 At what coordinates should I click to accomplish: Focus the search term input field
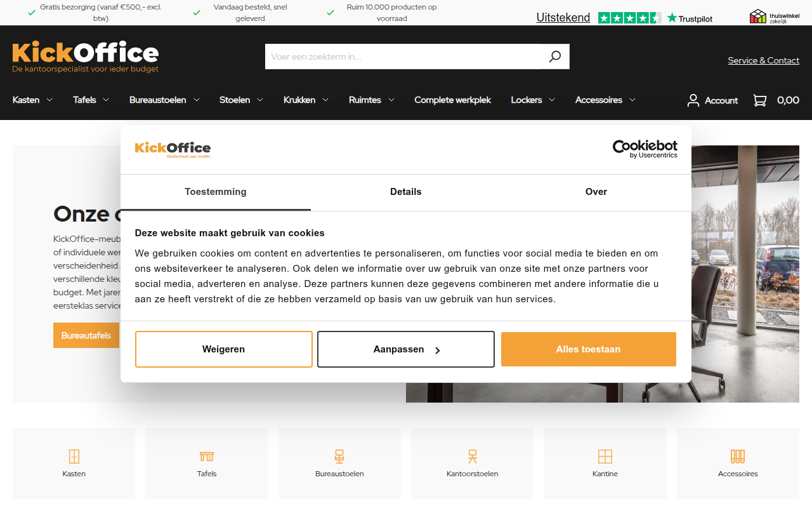[x=403, y=57]
